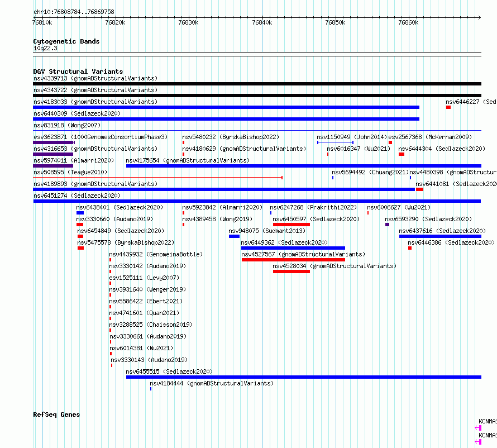Select the nsv508595 thin red line
Viewport: 497px width, 448px height.
pyautogui.click(x=157, y=178)
